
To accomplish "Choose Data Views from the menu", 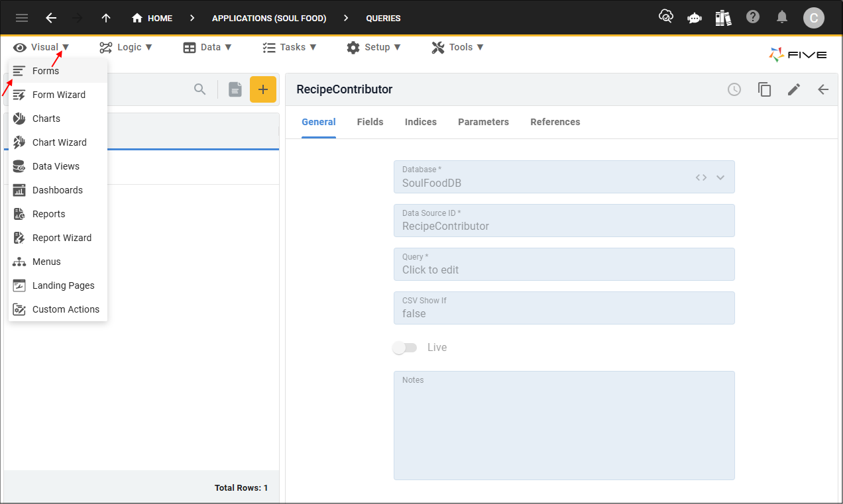I will click(58, 166).
